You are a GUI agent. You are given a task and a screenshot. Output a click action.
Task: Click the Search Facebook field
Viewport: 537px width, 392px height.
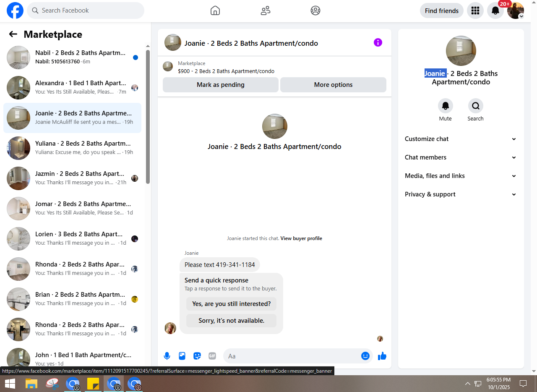86,10
